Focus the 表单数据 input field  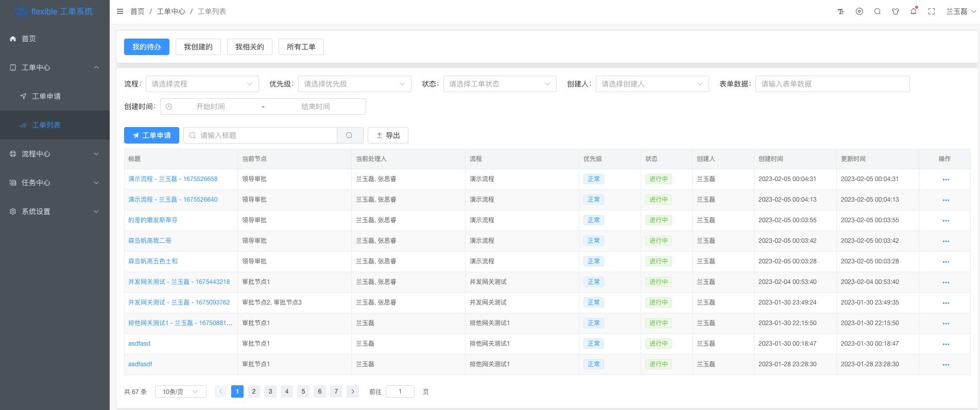(x=832, y=84)
